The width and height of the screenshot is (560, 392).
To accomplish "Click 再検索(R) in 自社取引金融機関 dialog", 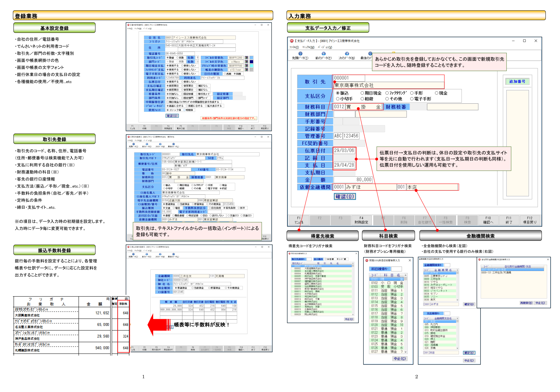I will coord(526,303).
